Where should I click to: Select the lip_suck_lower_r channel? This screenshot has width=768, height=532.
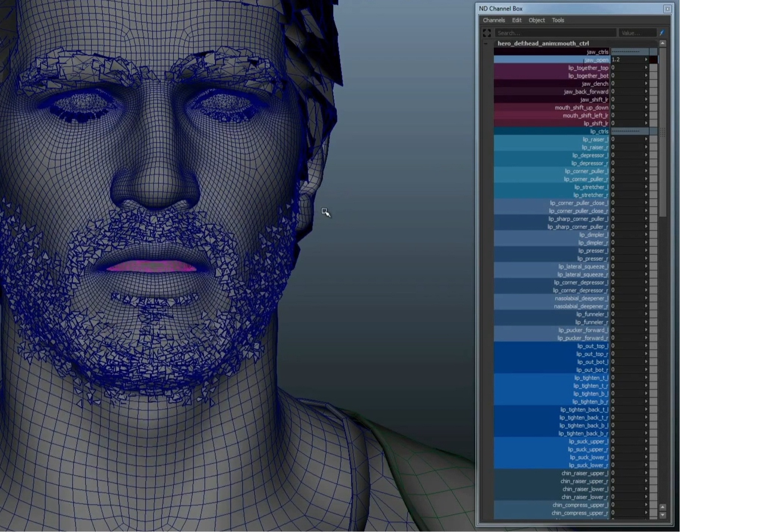pos(552,465)
